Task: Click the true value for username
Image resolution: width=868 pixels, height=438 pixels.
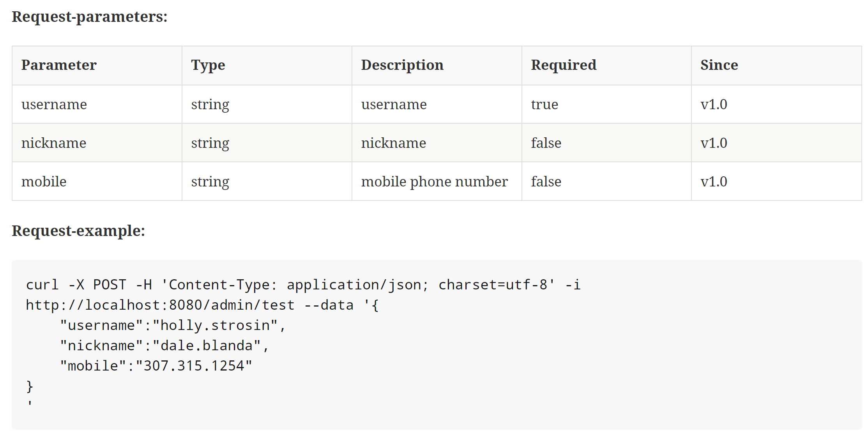Action: tap(544, 105)
